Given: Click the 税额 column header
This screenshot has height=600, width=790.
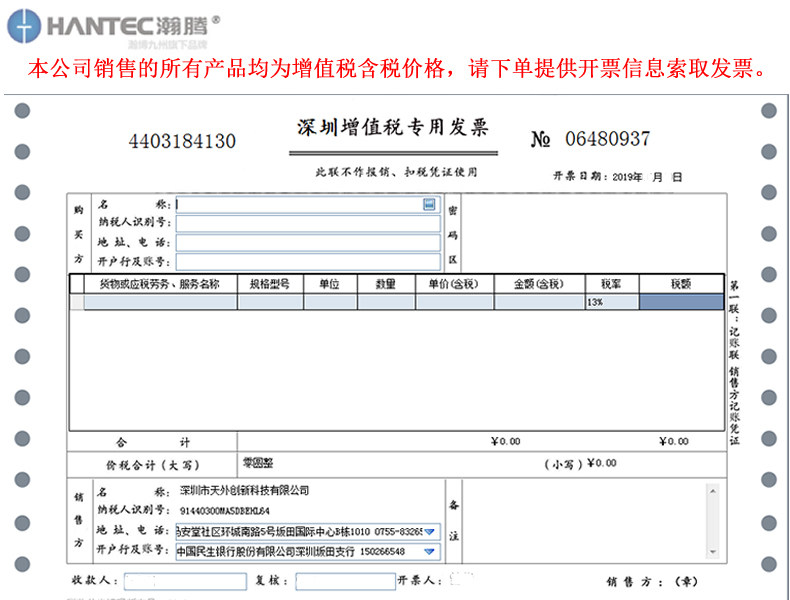Looking at the screenshot, I should [x=681, y=284].
